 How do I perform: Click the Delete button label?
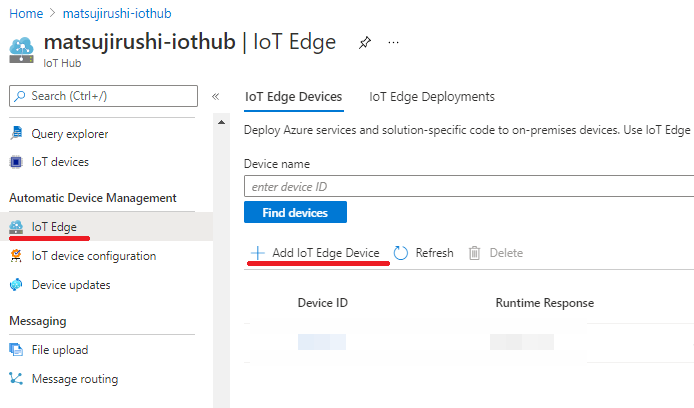tap(506, 253)
